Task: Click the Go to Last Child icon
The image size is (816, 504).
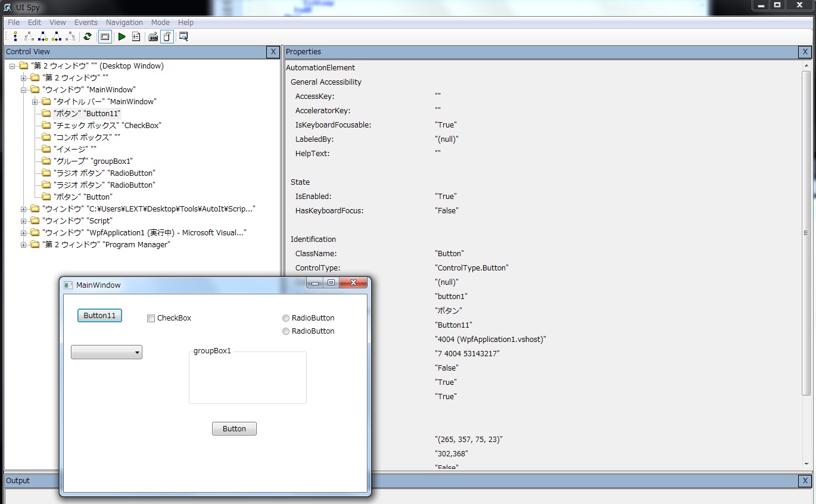Action: 70,37
